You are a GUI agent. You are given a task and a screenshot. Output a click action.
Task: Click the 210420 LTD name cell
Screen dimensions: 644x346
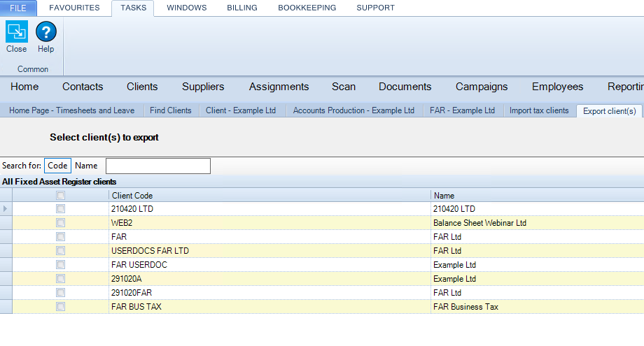click(x=537, y=209)
